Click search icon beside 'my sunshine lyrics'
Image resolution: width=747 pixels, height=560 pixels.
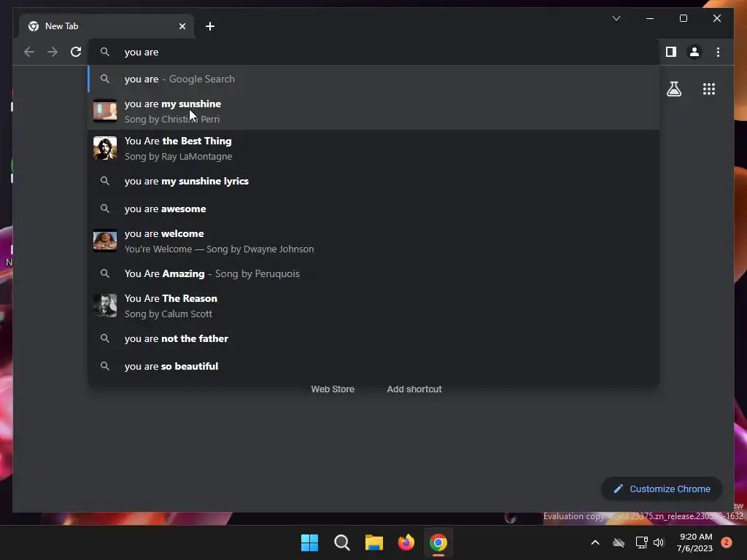(105, 181)
